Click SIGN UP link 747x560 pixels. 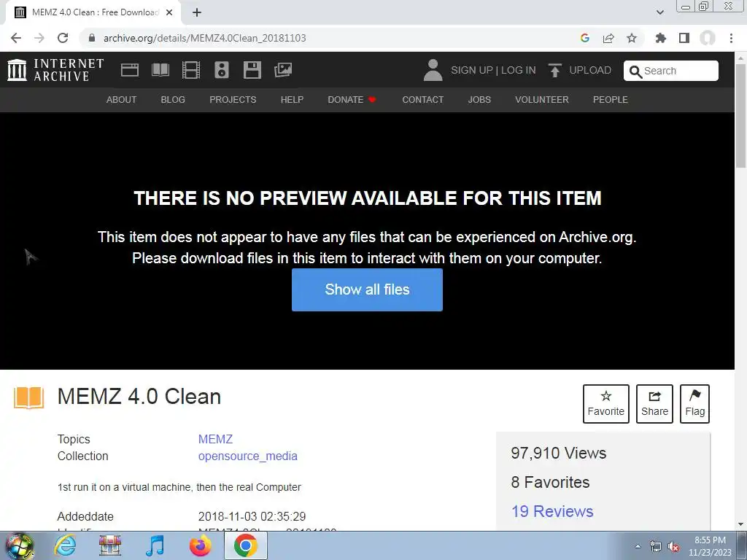pyautogui.click(x=472, y=70)
